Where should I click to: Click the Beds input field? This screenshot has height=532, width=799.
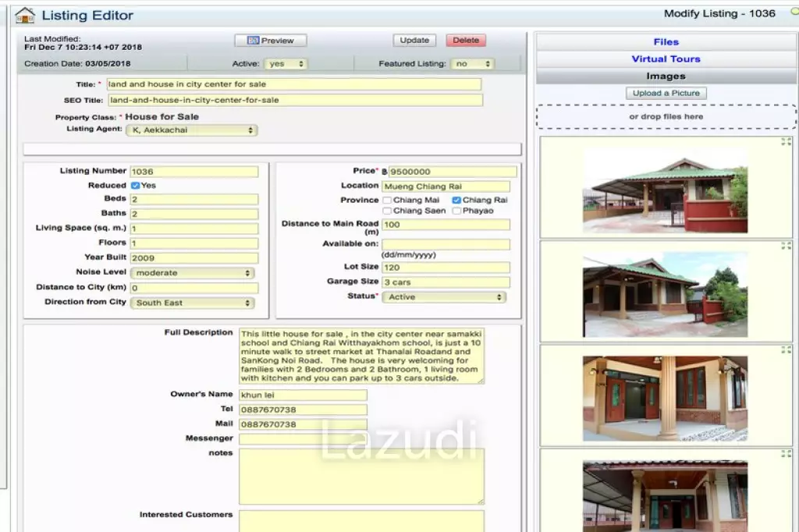(194, 199)
